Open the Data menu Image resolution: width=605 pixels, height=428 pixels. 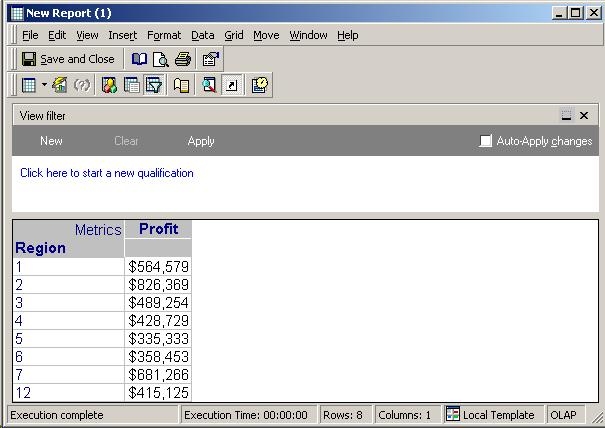tap(202, 35)
